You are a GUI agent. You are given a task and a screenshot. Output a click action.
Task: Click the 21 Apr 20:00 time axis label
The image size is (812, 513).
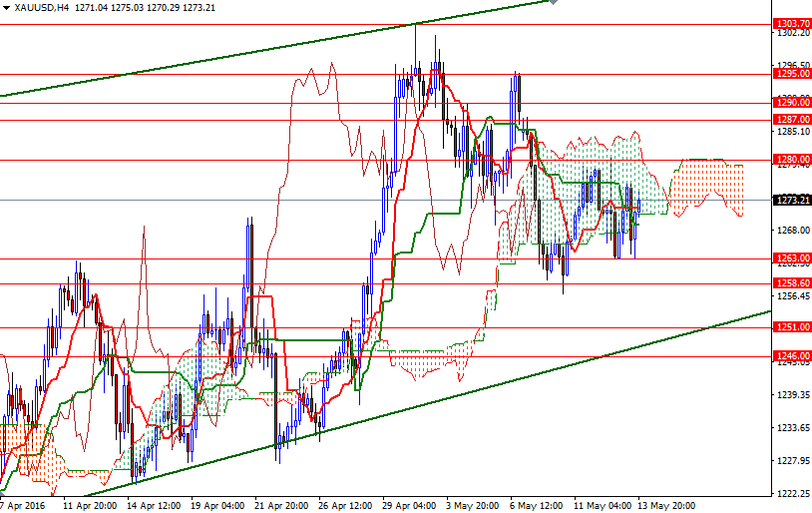(281, 505)
